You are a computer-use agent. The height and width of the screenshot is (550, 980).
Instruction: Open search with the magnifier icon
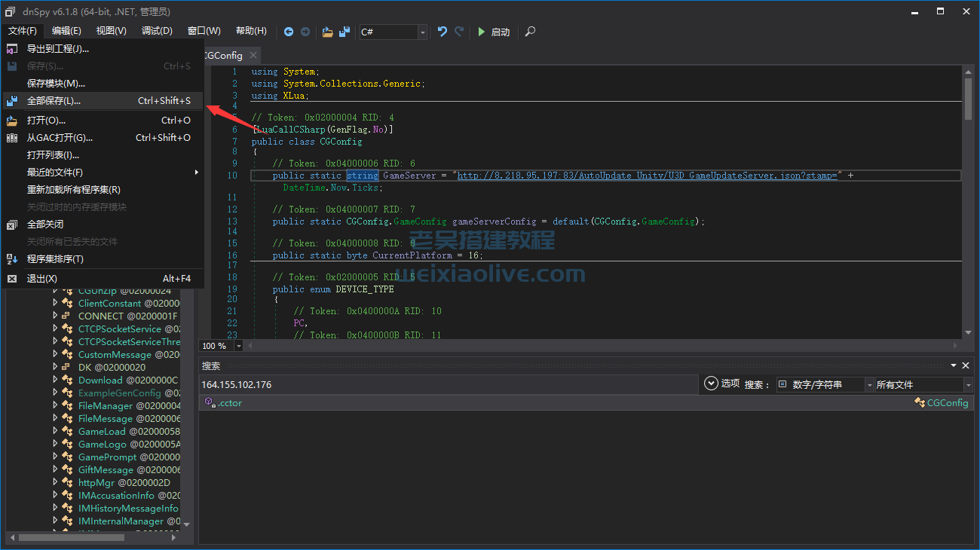[531, 32]
